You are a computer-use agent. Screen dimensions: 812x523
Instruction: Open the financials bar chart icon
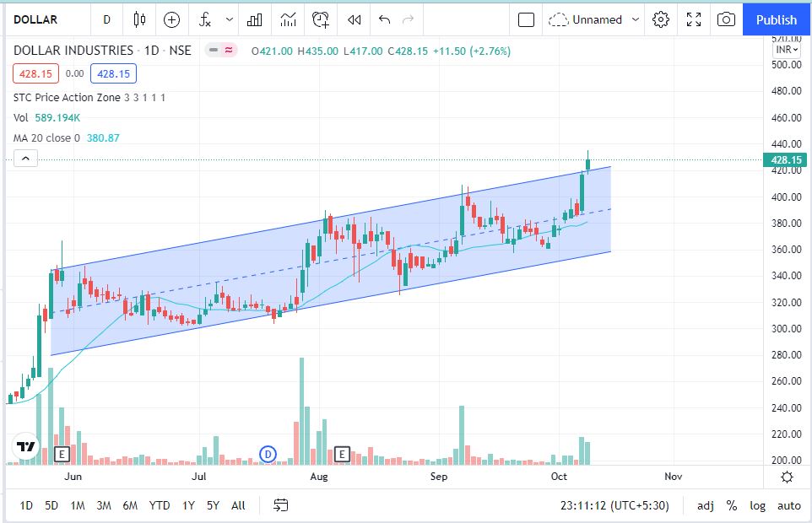click(254, 19)
